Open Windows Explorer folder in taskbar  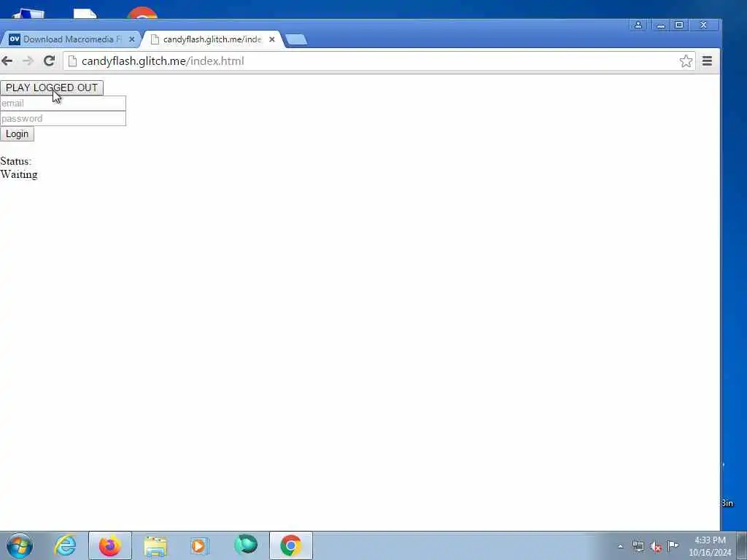(x=155, y=546)
